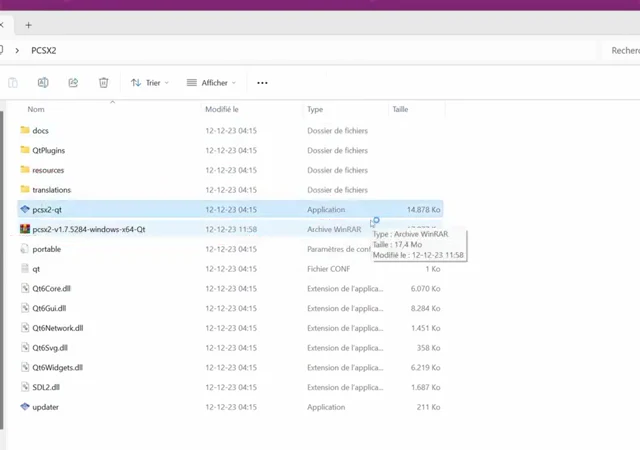Select the Qt6Svg.dll file name
Screen dimensions: 640x450
50,348
